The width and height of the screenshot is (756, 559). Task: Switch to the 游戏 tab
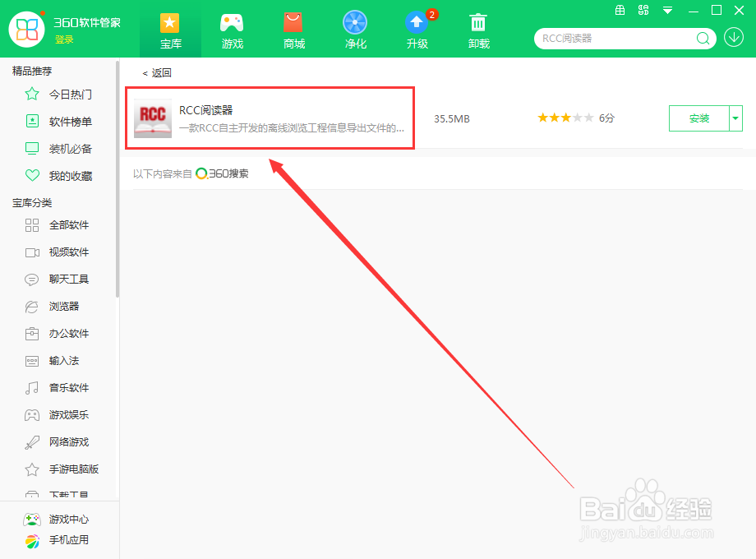(232, 31)
